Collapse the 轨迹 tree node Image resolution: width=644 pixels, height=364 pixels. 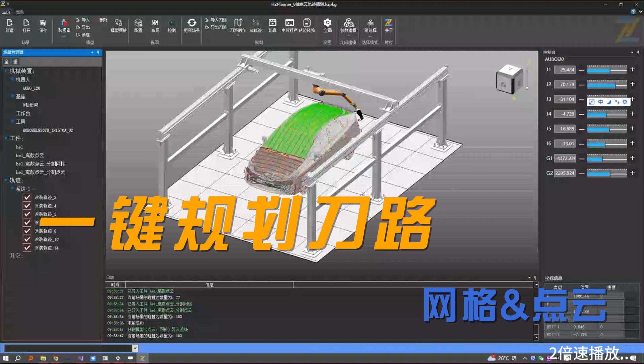coord(6,180)
